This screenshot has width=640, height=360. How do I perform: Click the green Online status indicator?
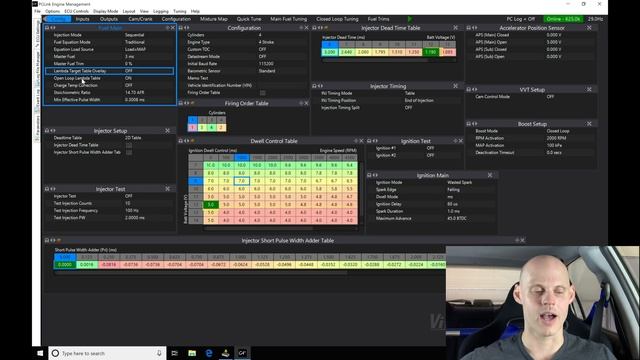coord(563,19)
